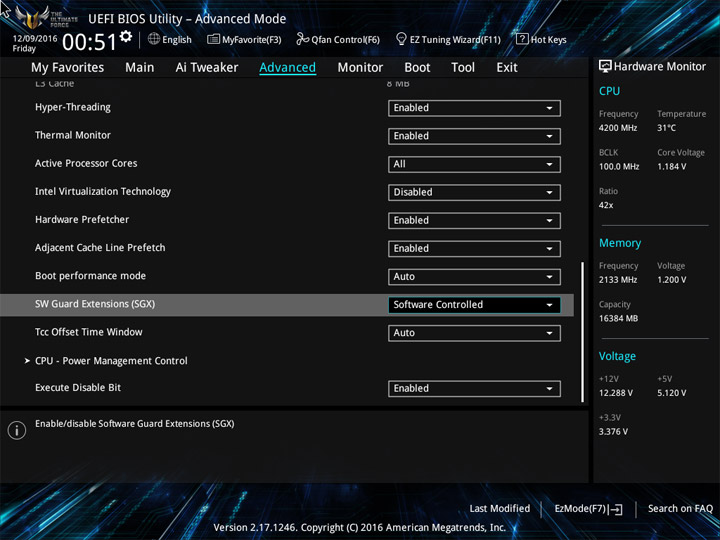Open the SW Guard Extensions dropdown
The image size is (720, 540).
pos(474,305)
